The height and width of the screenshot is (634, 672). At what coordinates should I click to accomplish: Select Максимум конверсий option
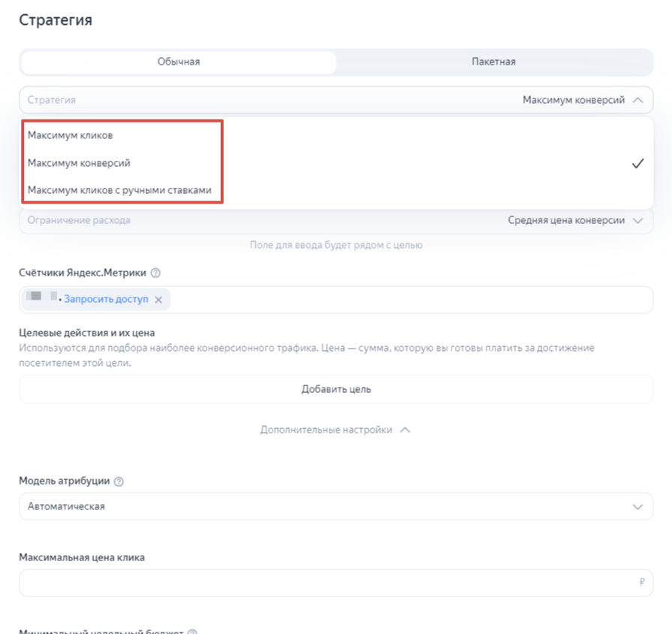click(79, 163)
